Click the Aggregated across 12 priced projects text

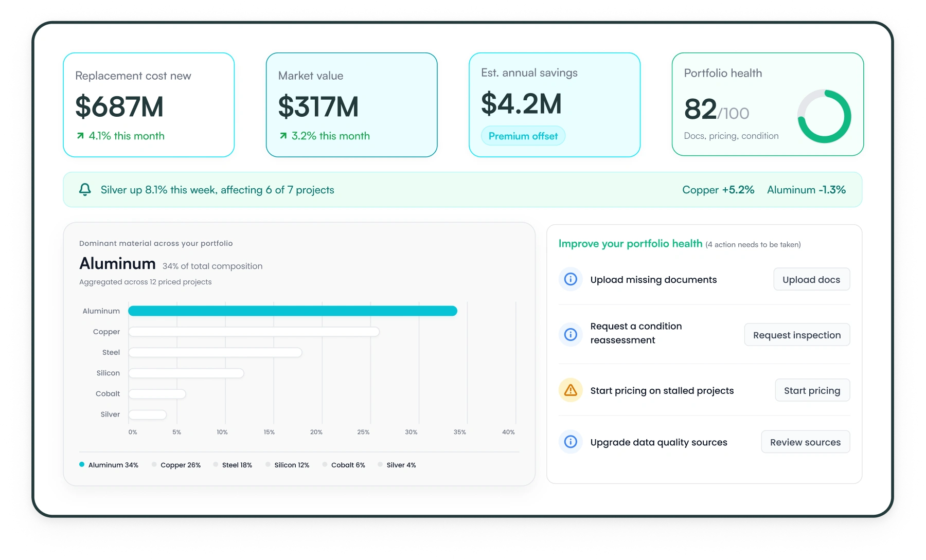[x=146, y=282]
